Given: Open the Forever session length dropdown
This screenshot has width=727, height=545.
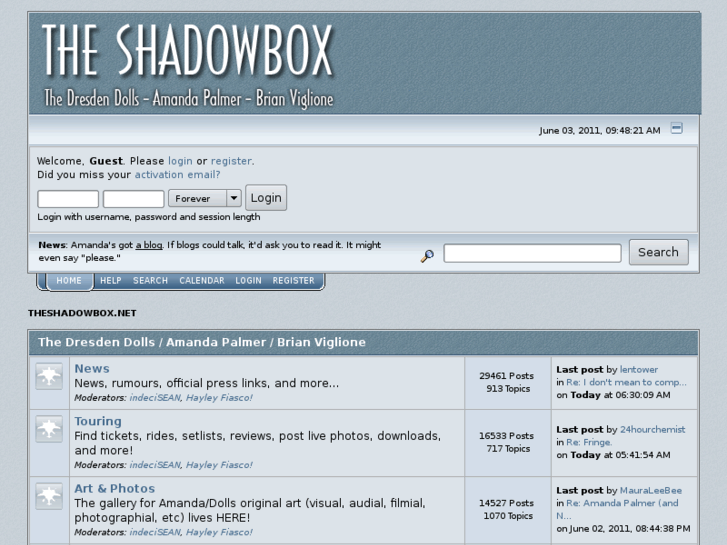Looking at the screenshot, I should pyautogui.click(x=204, y=199).
